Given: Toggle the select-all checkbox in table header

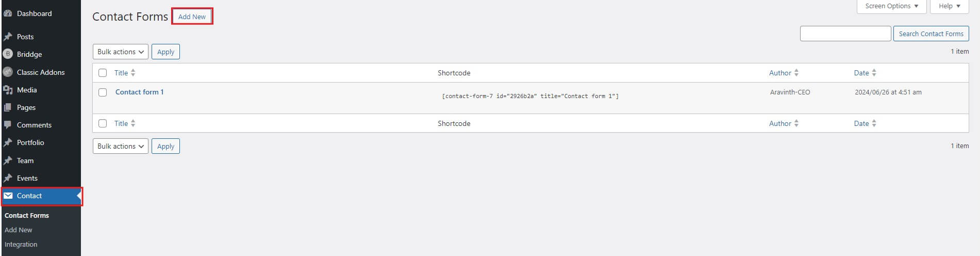Looking at the screenshot, I should point(103,73).
